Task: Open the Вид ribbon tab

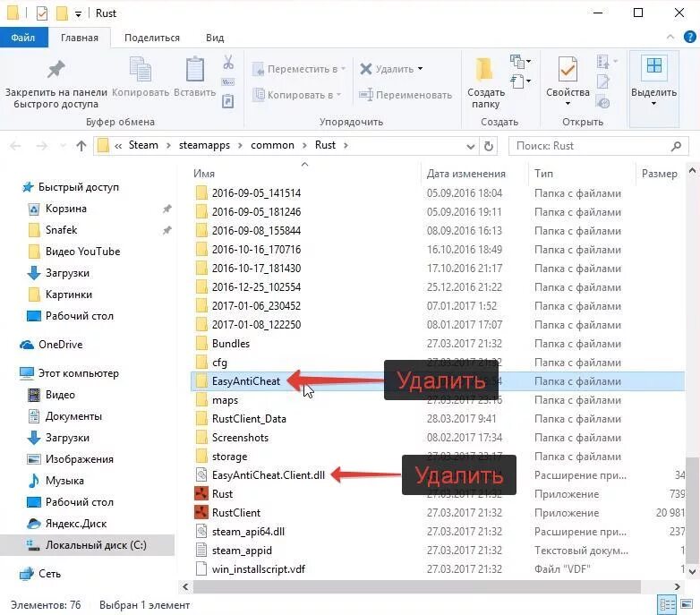Action: click(215, 38)
